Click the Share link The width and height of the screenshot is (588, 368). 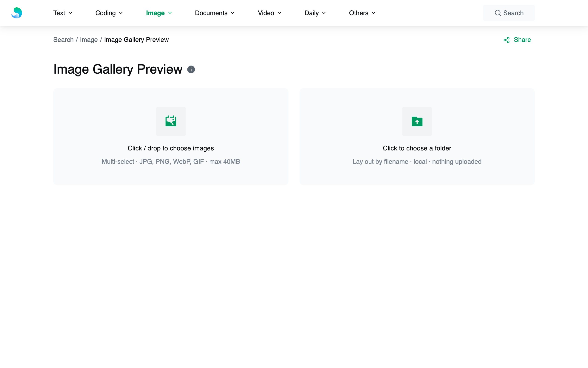pyautogui.click(x=517, y=40)
